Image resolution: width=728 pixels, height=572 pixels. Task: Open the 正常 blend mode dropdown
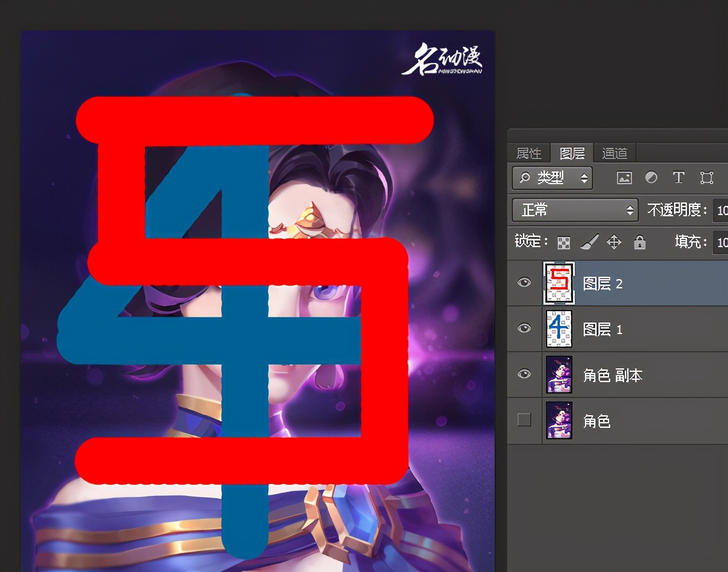point(575,210)
